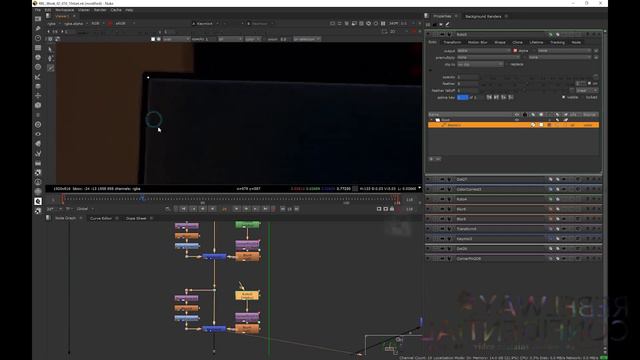The height and width of the screenshot is (360, 640).
Task: Open the clip to dropdown
Action: pyautogui.click(x=480, y=64)
